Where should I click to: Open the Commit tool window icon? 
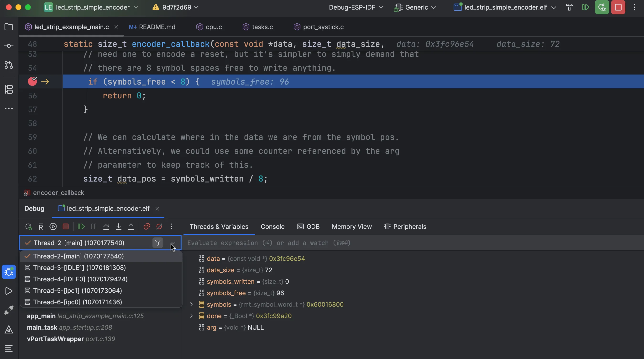[9, 46]
